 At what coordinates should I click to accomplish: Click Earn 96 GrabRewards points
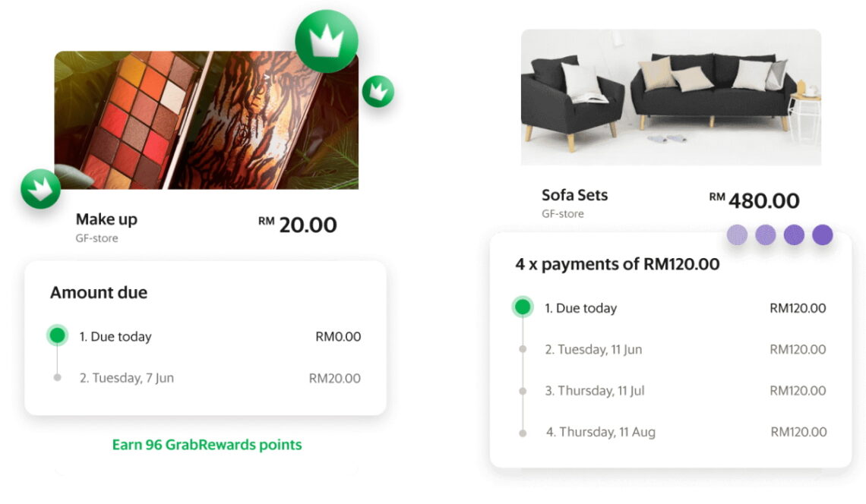(207, 446)
